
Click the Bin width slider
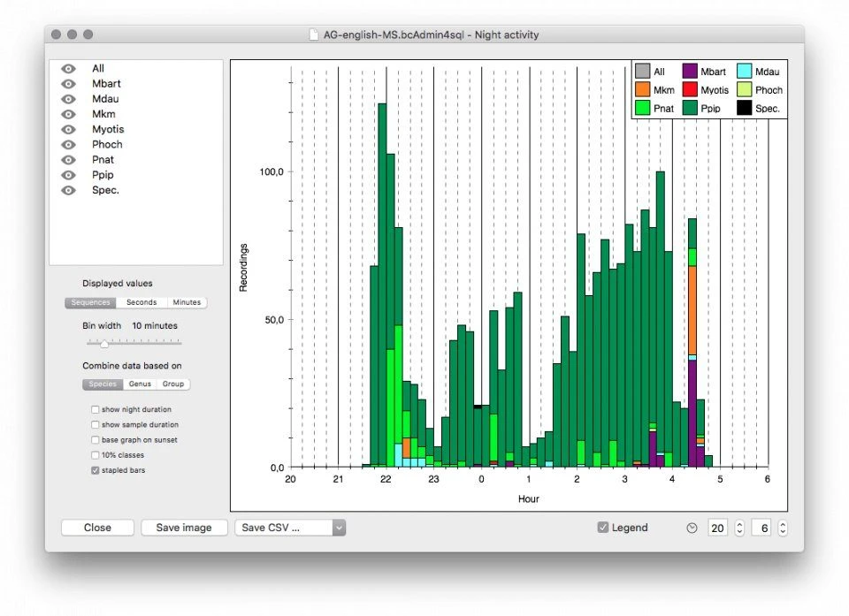(104, 343)
